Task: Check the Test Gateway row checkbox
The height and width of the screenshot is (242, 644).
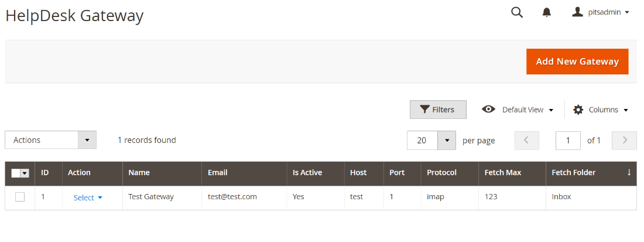Action: coord(20,197)
